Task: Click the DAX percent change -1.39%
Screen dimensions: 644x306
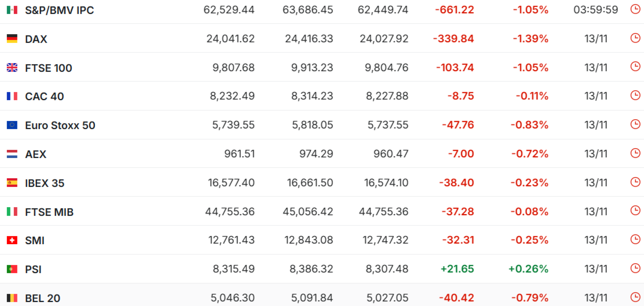Action: pos(530,39)
